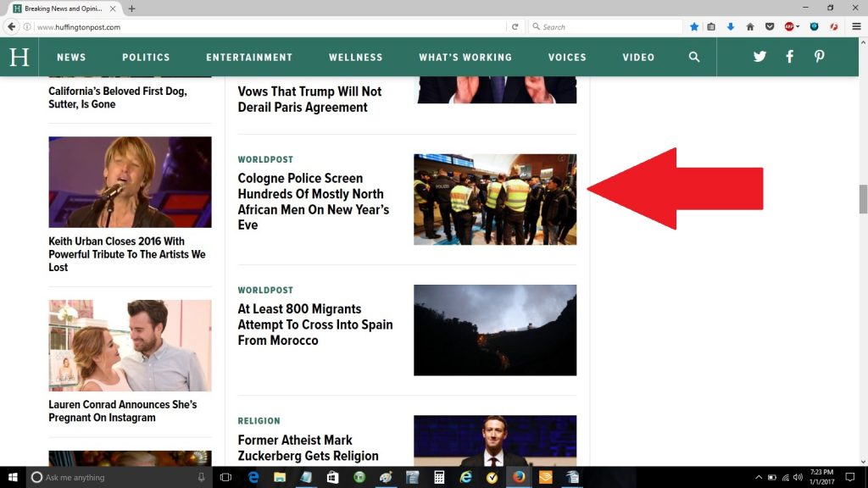Open Calculator from the taskbar

pyautogui.click(x=439, y=477)
